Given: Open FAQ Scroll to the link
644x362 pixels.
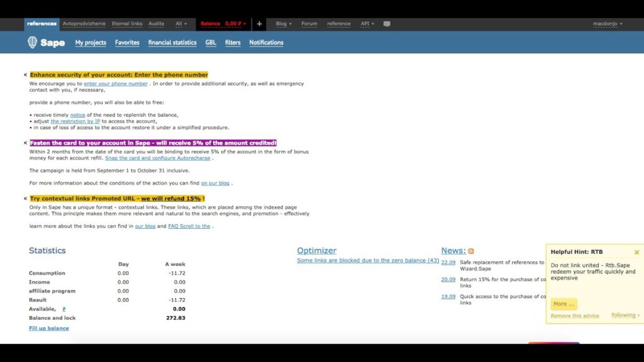Looking at the screenshot, I should pos(189,226).
